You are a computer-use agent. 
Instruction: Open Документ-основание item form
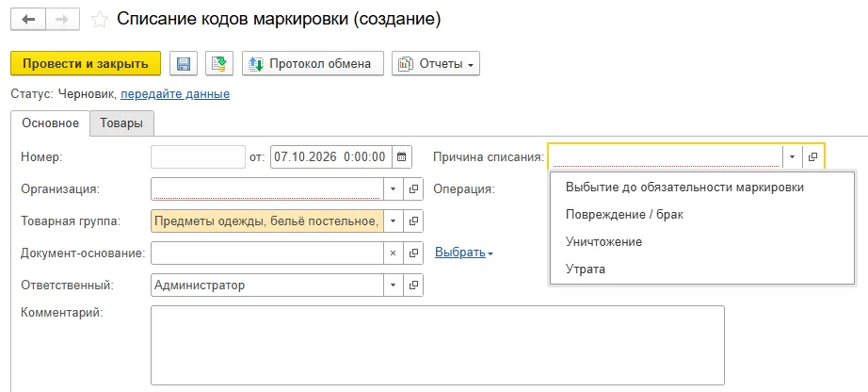(x=413, y=253)
